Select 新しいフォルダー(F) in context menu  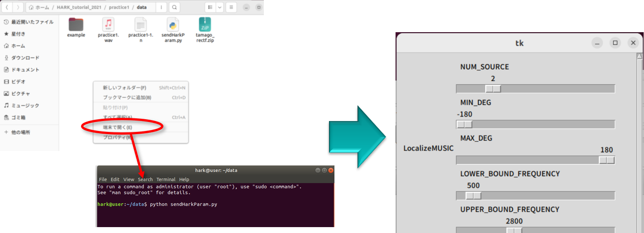pos(124,87)
